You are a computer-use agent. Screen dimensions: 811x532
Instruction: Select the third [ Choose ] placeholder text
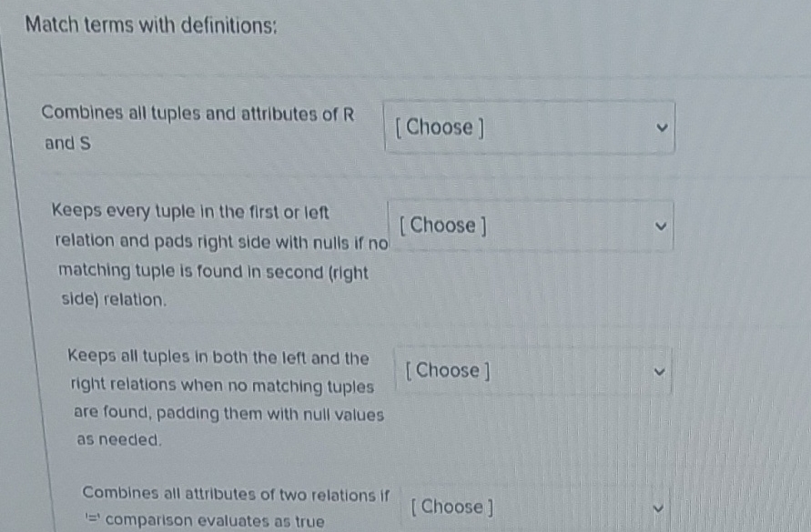448,370
